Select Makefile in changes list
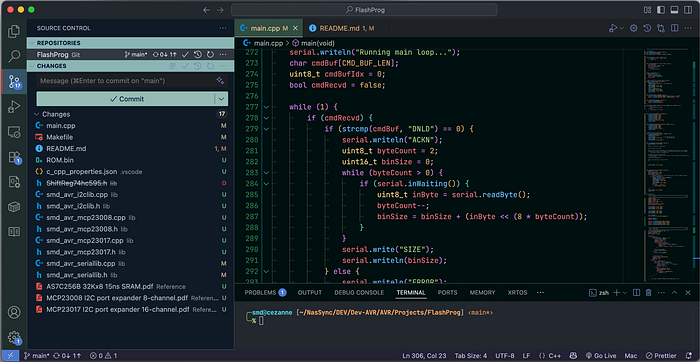The image size is (700, 362). coord(131,137)
